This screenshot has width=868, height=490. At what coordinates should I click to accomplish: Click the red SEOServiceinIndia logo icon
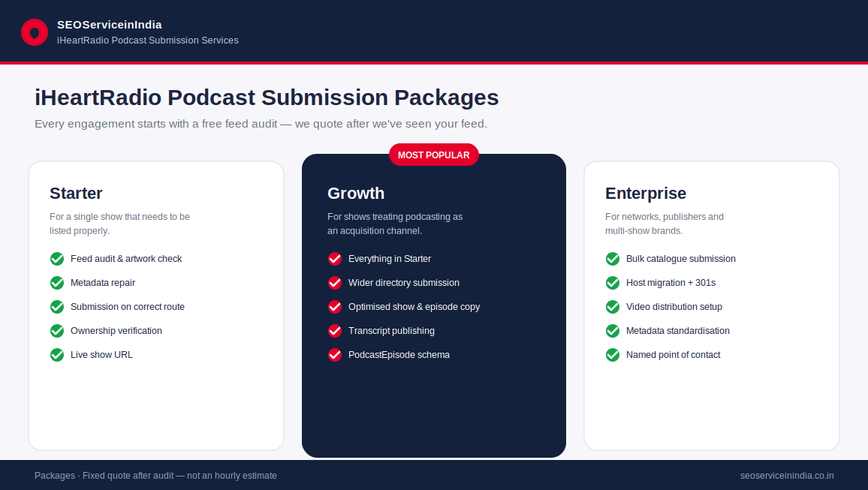(35, 32)
